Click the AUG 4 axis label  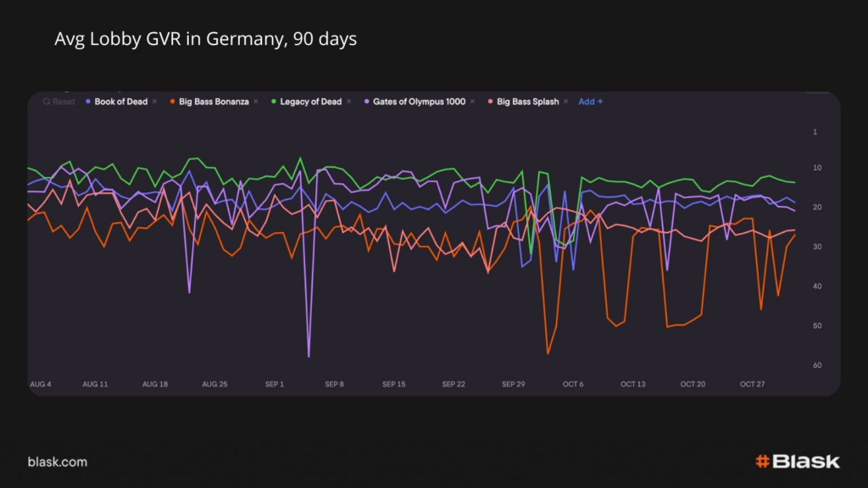(x=40, y=384)
